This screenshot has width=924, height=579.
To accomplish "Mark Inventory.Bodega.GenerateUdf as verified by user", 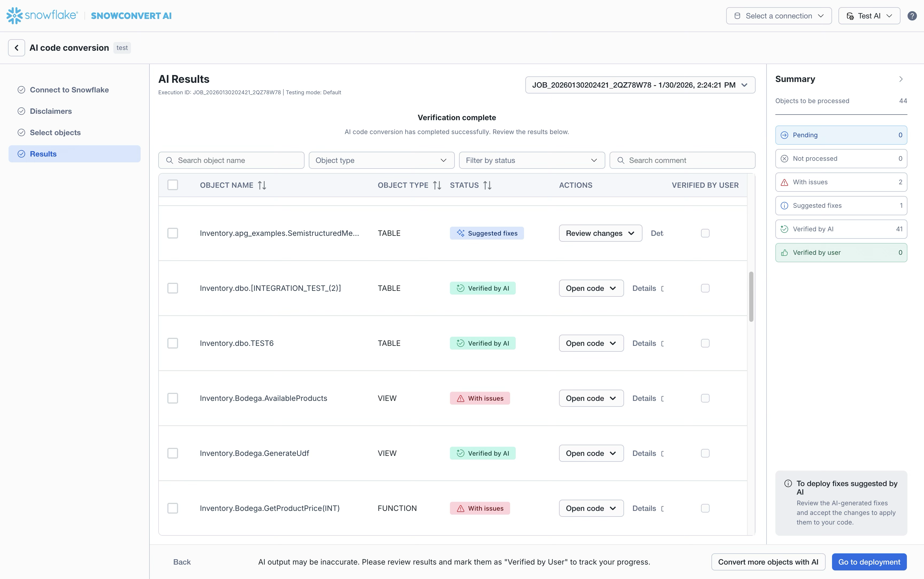I will pos(705,453).
